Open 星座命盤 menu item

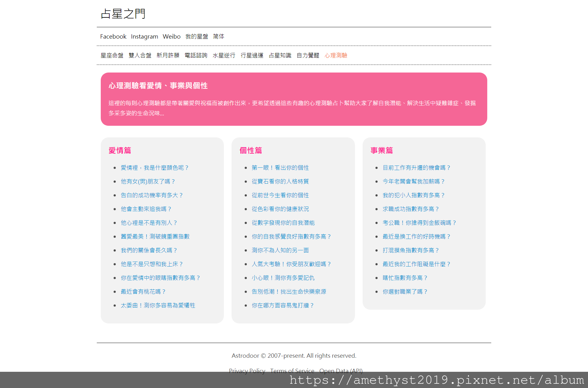[x=112, y=55]
